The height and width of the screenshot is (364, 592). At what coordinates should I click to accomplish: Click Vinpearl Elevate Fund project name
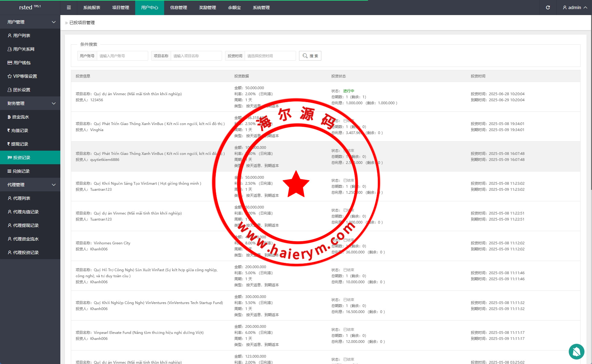pos(148,333)
